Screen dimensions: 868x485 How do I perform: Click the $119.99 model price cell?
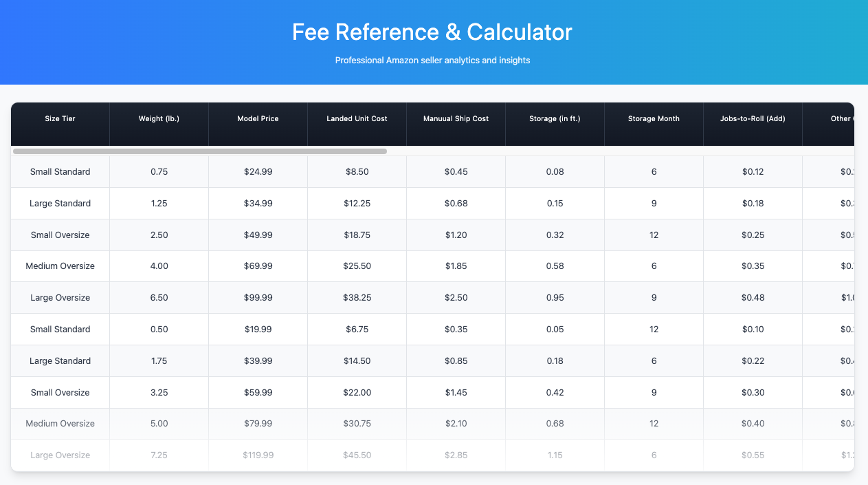pos(258,455)
